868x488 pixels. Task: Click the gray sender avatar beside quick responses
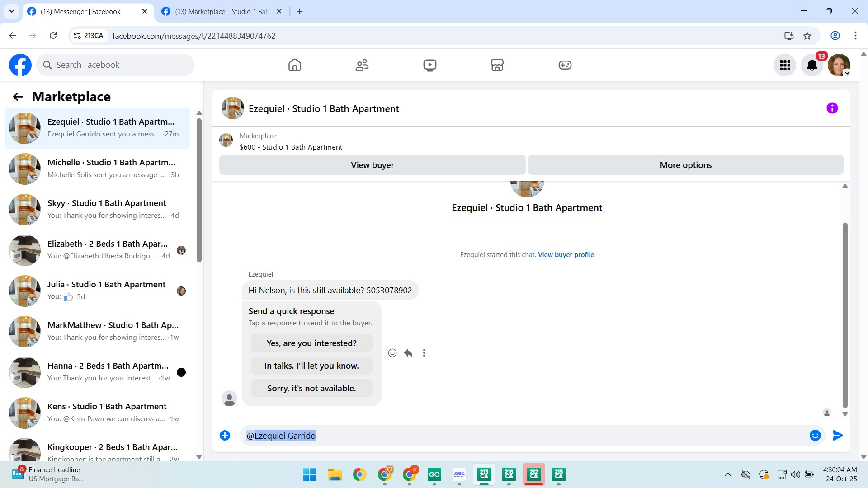click(x=229, y=399)
